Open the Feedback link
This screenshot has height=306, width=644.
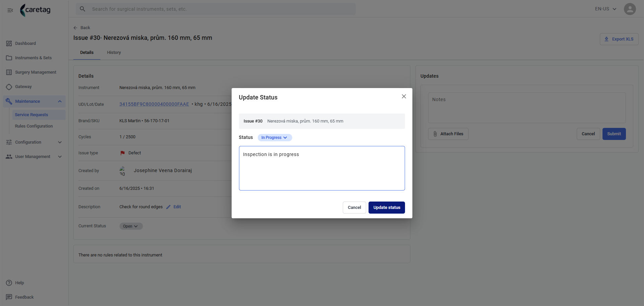(24, 297)
